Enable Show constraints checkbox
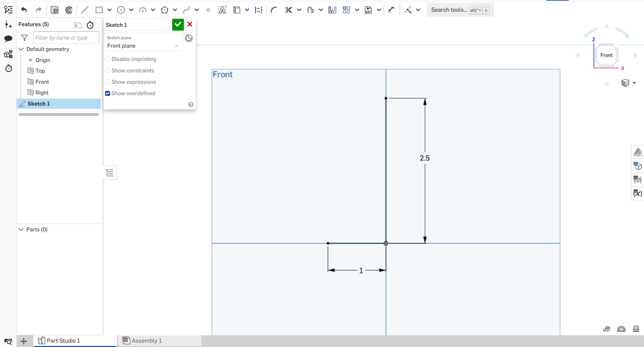644x347 pixels. (x=108, y=71)
